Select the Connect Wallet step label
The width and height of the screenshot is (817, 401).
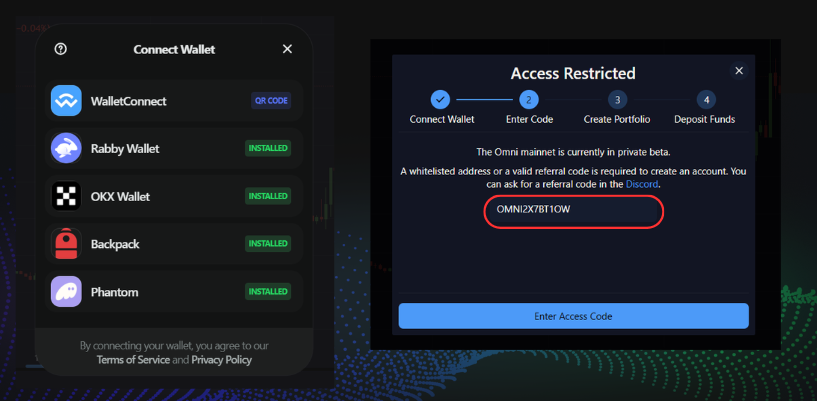coord(442,119)
